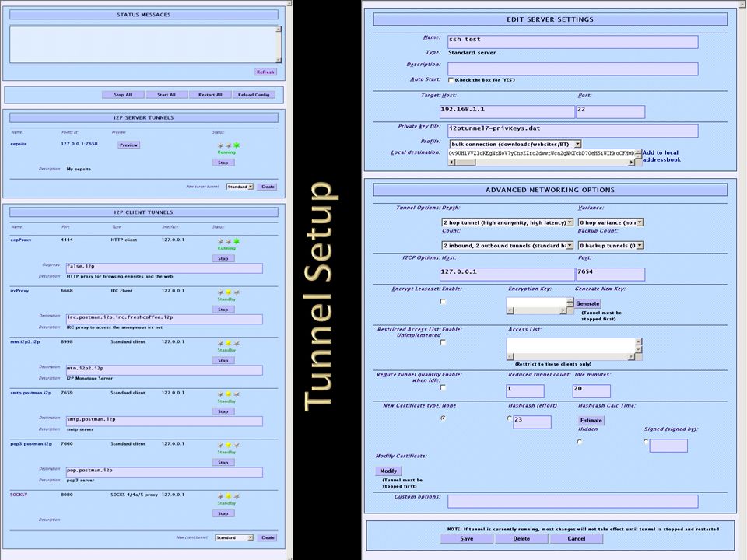The width and height of the screenshot is (747, 560).
Task: Click the yellow standby star for SOCKSY
Action: pyautogui.click(x=229, y=496)
